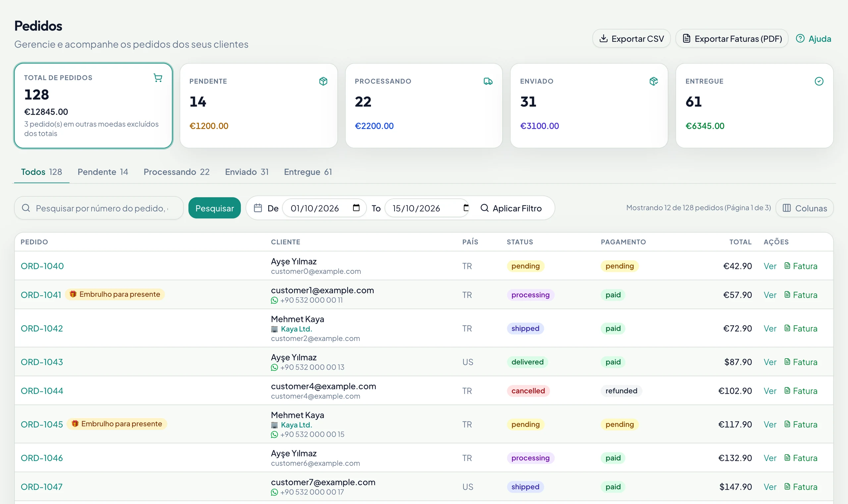Switch to the Enviado 31 tab
Viewport: 848px width, 504px height.
[247, 172]
